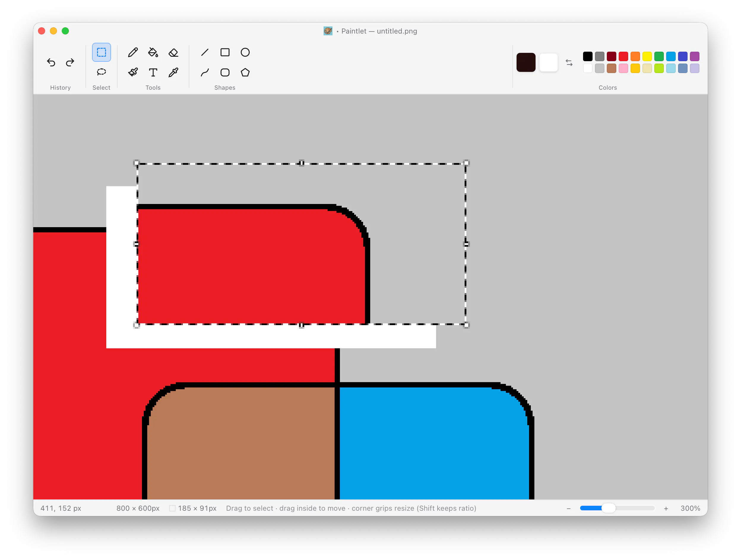The width and height of the screenshot is (741, 560).
Task: Click the bottom-right selection resize grip
Action: 466,325
